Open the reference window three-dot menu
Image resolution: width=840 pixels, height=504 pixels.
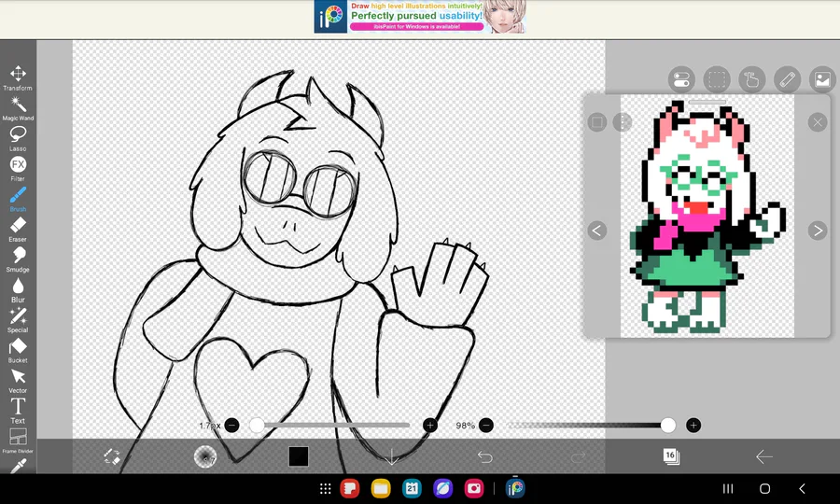coord(623,122)
